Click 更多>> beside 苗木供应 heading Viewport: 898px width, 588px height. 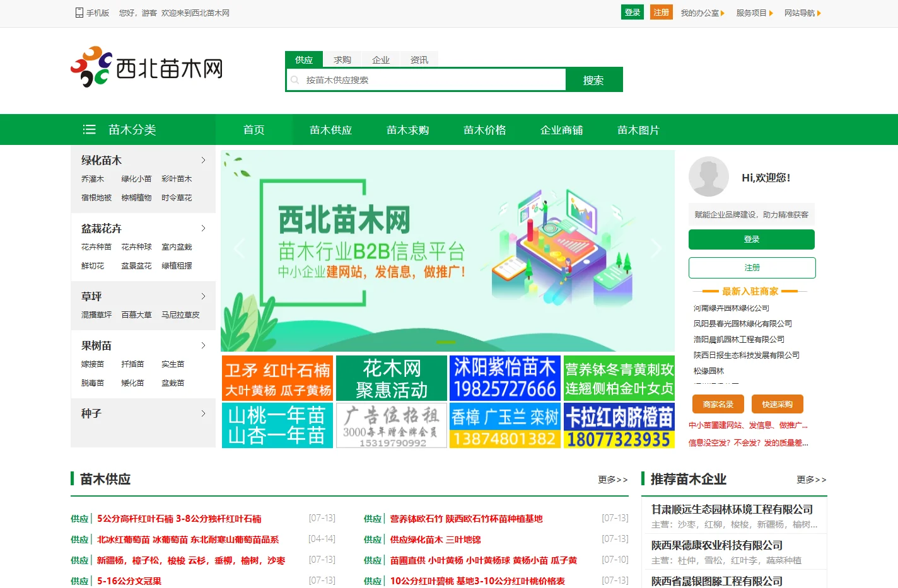pos(613,480)
